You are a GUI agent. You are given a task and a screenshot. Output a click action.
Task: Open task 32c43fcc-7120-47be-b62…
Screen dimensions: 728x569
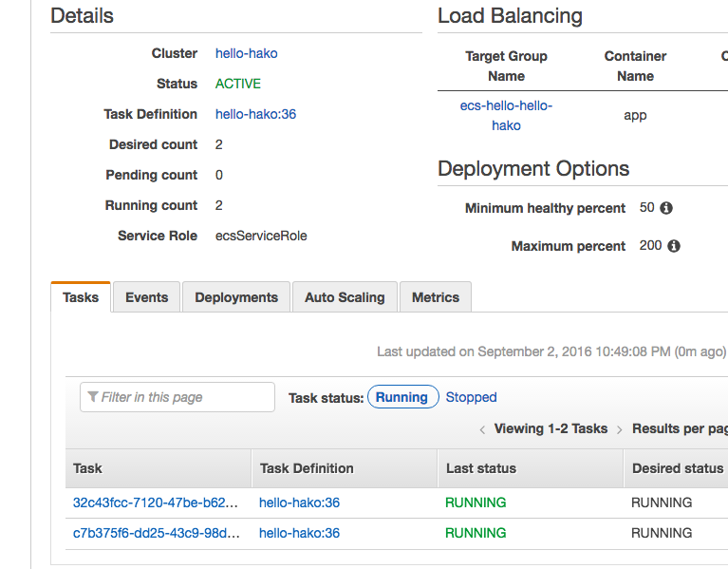click(155, 503)
